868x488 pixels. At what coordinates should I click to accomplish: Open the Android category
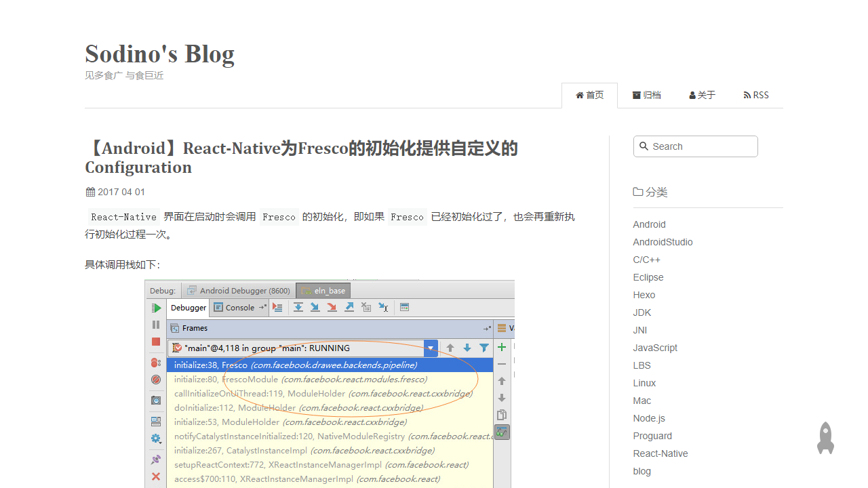coord(650,224)
